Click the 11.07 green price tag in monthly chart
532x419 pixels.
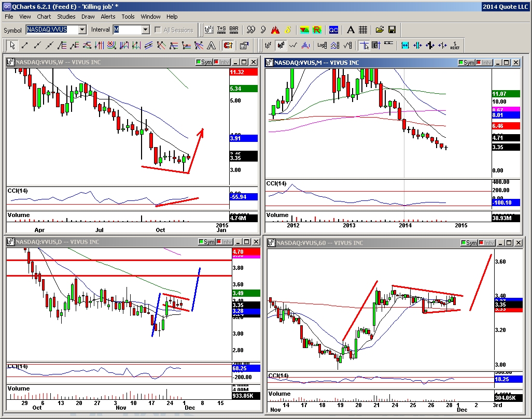[506, 94]
